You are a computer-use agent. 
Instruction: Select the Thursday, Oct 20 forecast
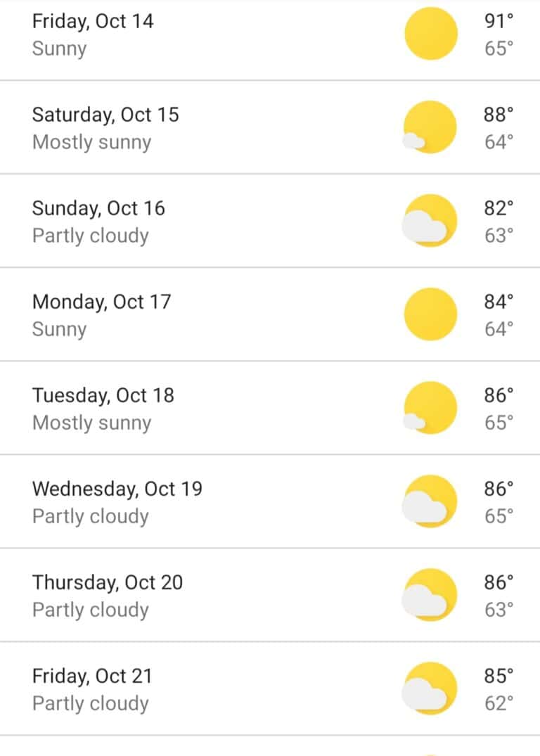tap(270, 595)
